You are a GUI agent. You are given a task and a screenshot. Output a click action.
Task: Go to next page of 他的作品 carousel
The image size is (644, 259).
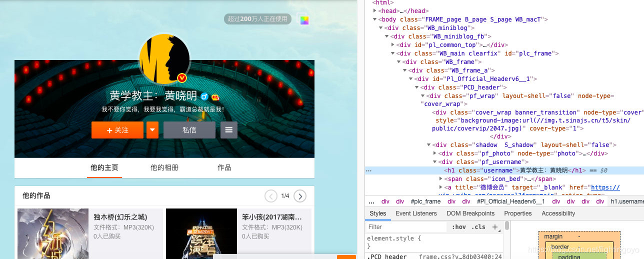(x=300, y=196)
